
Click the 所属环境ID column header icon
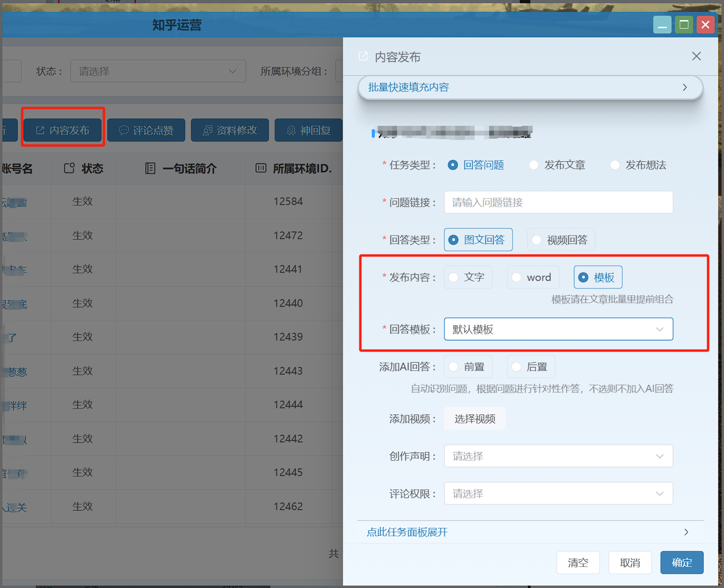click(261, 168)
